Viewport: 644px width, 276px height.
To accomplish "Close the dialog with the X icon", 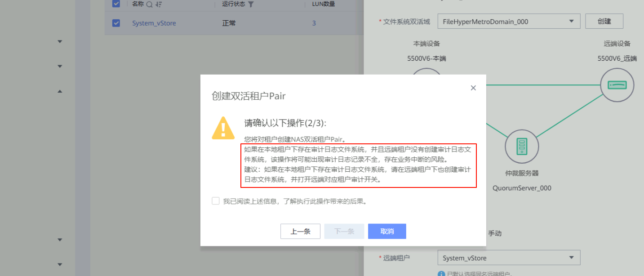I will pyautogui.click(x=473, y=88).
